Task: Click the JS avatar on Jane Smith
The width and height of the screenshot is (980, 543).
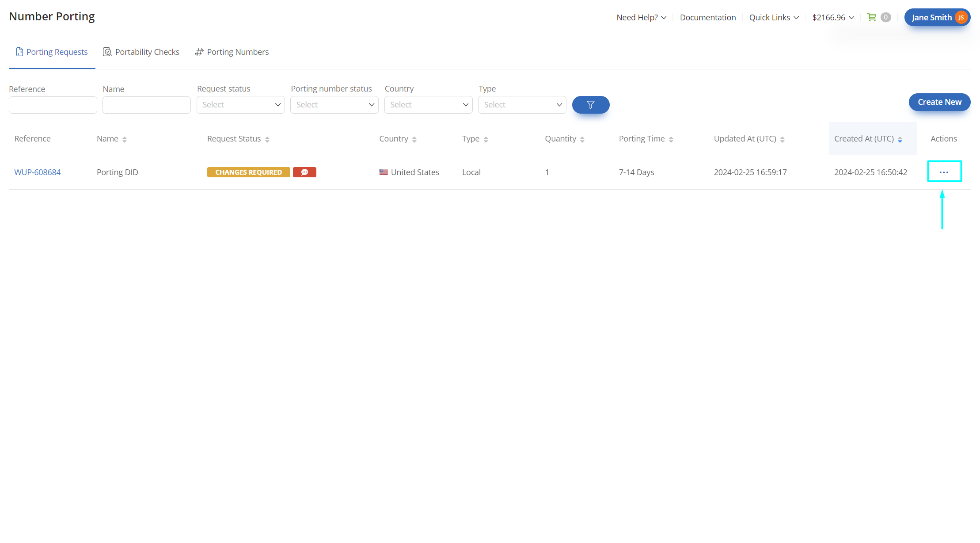Action: 961,17
